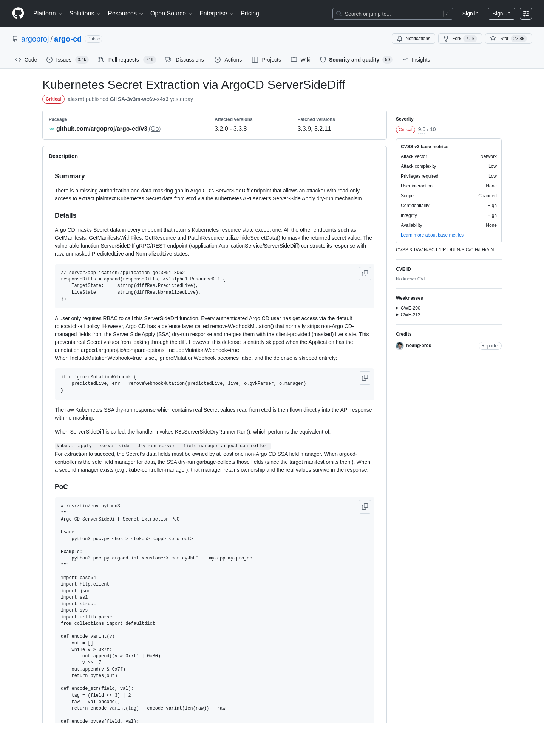
Task: Click the Notifications bell button
Action: click(x=413, y=39)
